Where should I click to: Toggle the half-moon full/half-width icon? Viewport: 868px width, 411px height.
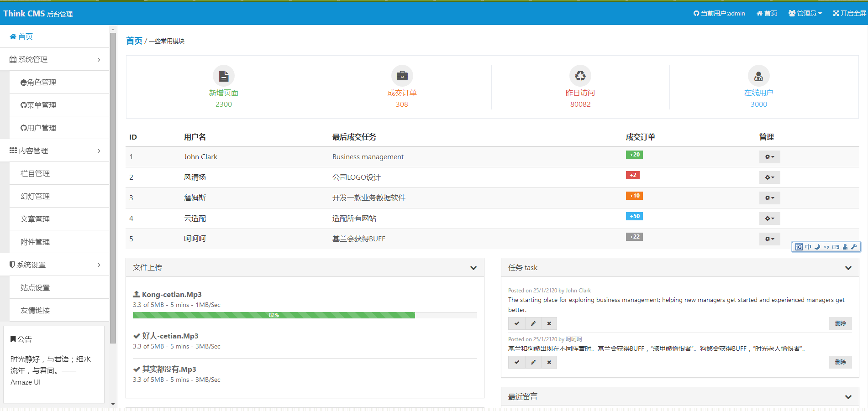tap(817, 247)
